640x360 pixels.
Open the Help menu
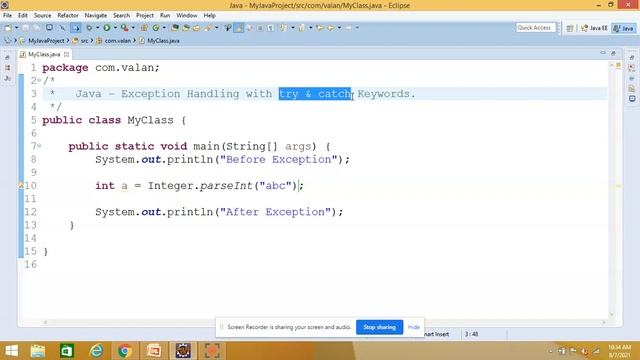pyautogui.click(x=209, y=16)
